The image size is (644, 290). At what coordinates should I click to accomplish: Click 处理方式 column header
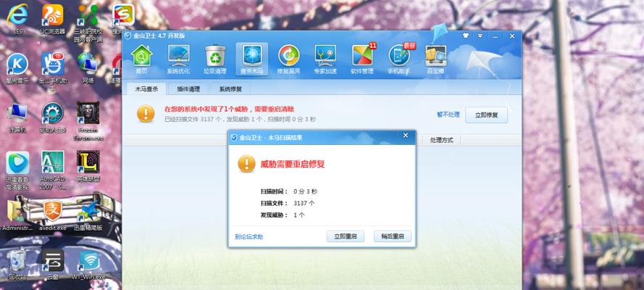pyautogui.click(x=441, y=140)
